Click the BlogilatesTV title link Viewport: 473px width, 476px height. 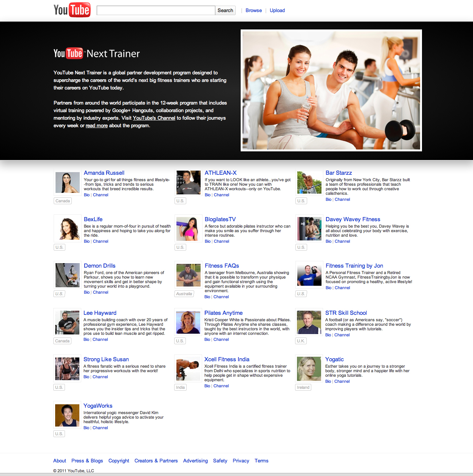point(220,219)
